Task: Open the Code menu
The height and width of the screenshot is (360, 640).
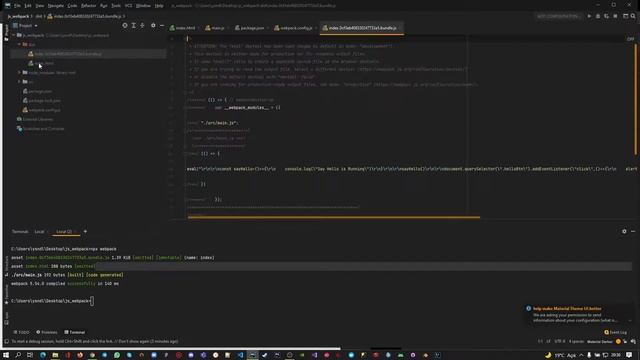Action: 72,6
